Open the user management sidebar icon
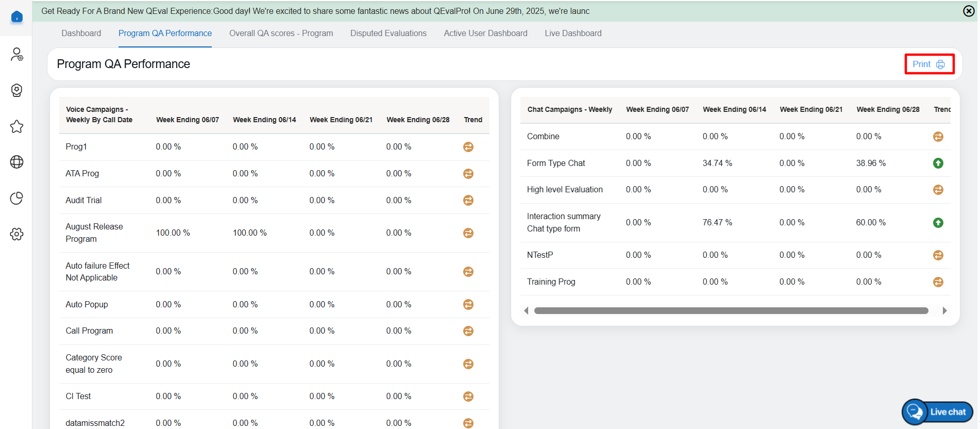Viewport: 980px width, 429px height. coord(16,54)
